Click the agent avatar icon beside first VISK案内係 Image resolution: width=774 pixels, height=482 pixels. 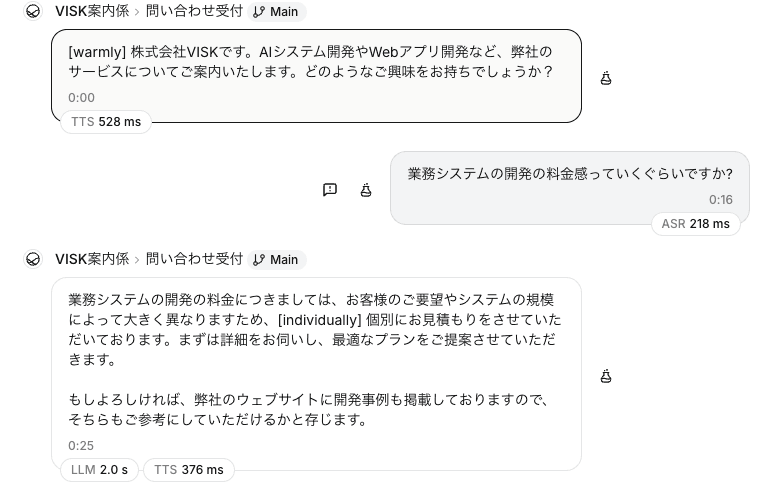pyautogui.click(x=33, y=11)
